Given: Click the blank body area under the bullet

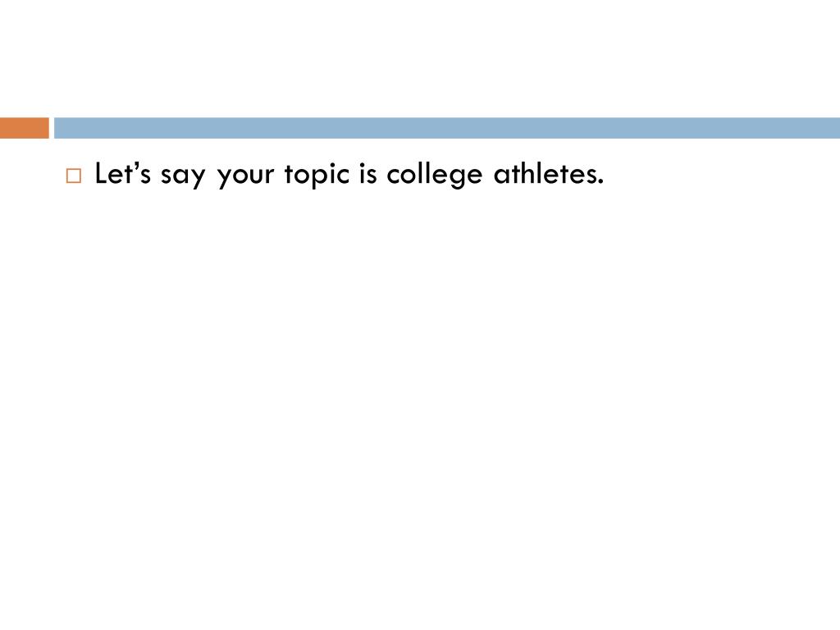Looking at the screenshot, I should coord(420,407).
